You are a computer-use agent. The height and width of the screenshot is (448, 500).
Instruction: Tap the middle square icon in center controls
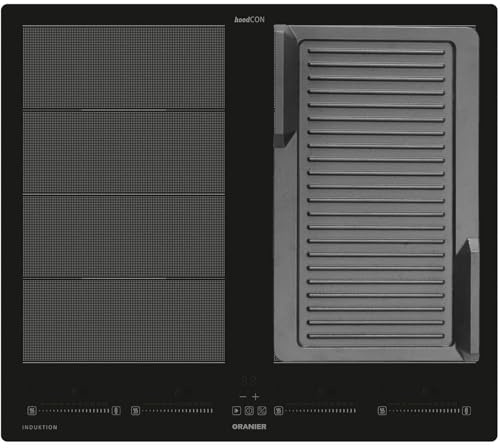click(x=249, y=411)
